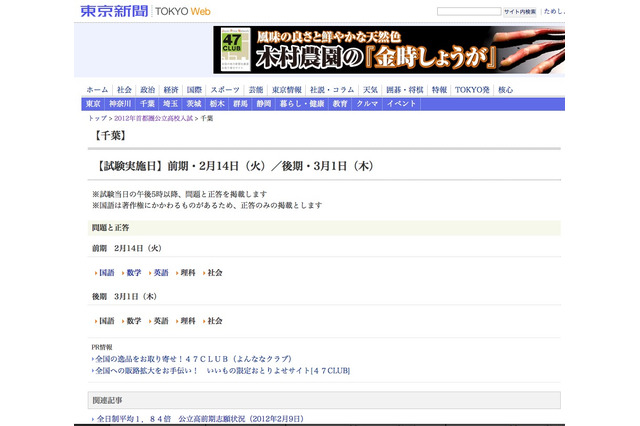Screen dimensions: 640x426
Task: Open the ホーム menu item
Action: pos(97,90)
